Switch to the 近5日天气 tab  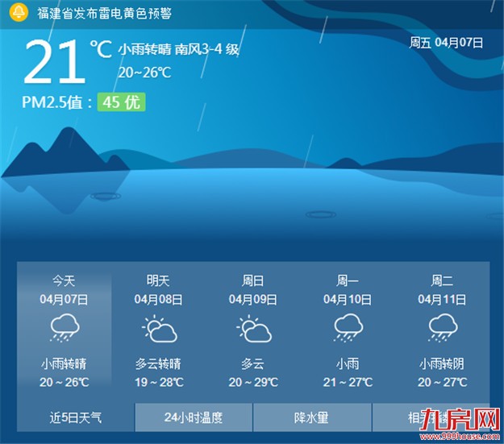(76, 417)
